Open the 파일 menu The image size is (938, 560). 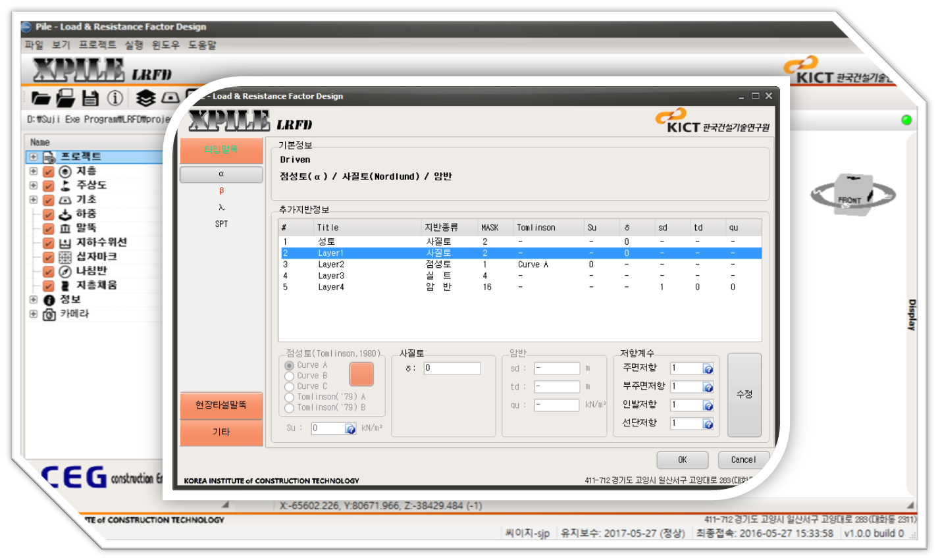pos(34,45)
